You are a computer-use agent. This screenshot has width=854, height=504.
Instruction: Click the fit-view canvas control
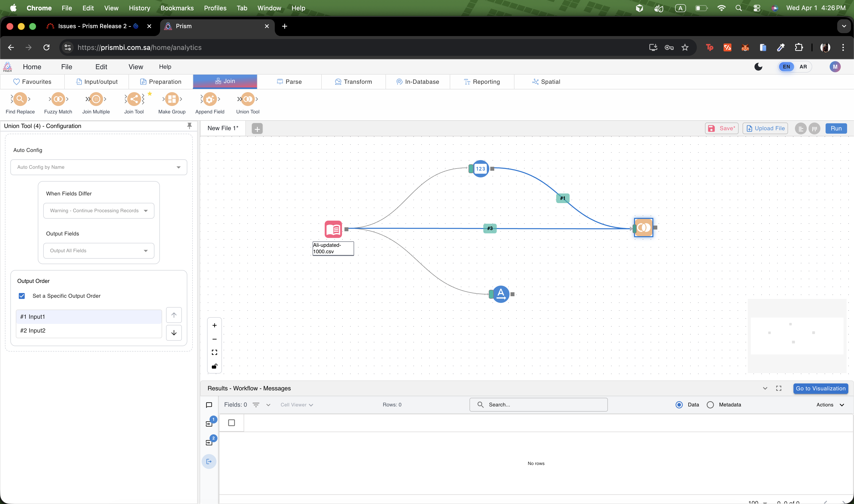tap(214, 353)
